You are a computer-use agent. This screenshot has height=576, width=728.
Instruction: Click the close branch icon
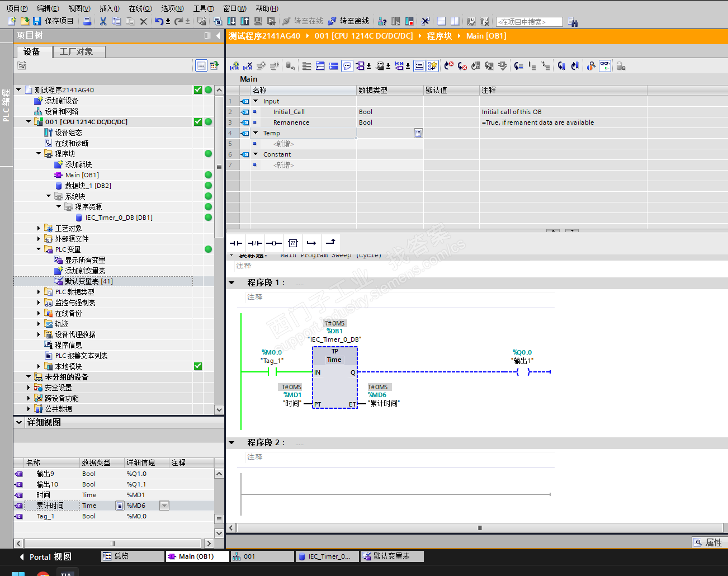(330, 242)
